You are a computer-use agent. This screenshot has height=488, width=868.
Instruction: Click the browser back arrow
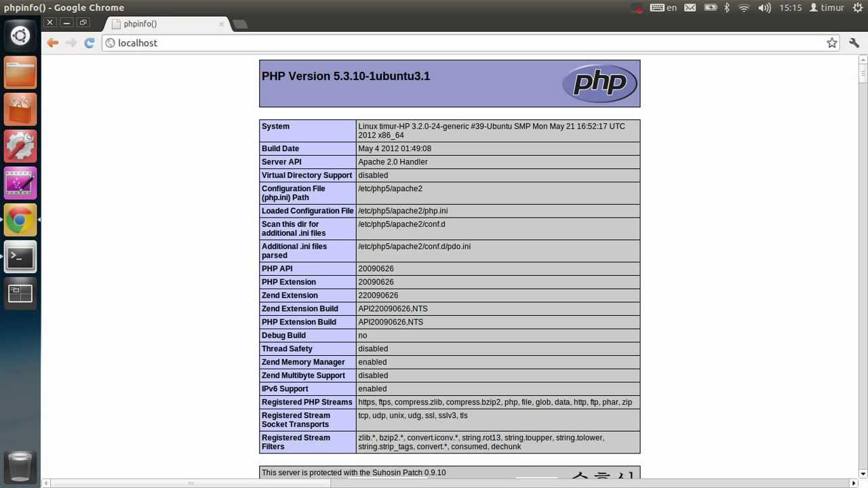pyautogui.click(x=52, y=43)
